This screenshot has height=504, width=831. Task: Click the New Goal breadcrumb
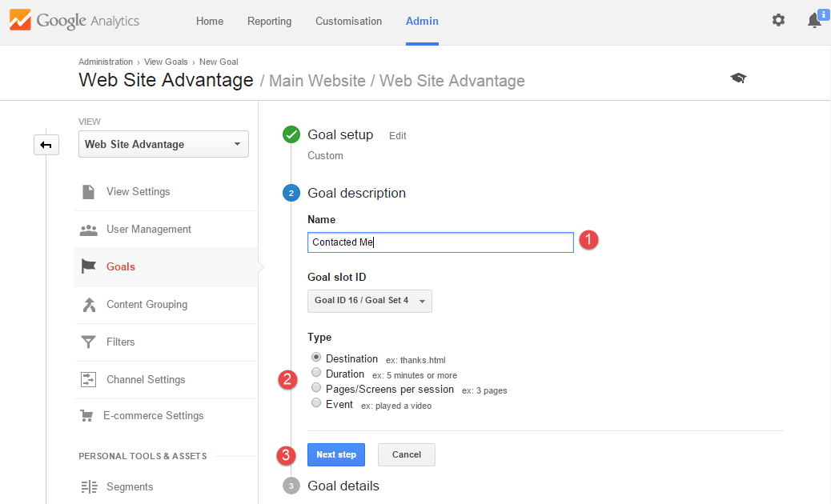pyautogui.click(x=219, y=62)
